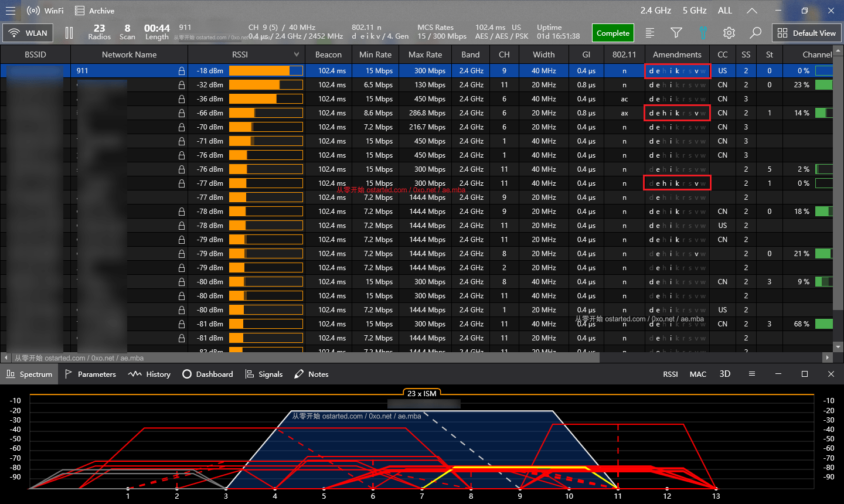Switch to the Parameters tab

pos(90,374)
